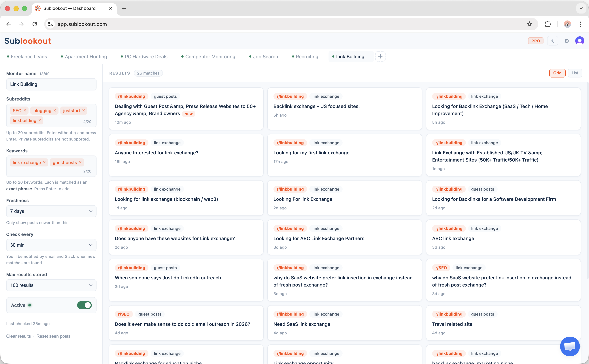Switch results to Grid view
Screen dimensions: 589x364
click(x=557, y=73)
